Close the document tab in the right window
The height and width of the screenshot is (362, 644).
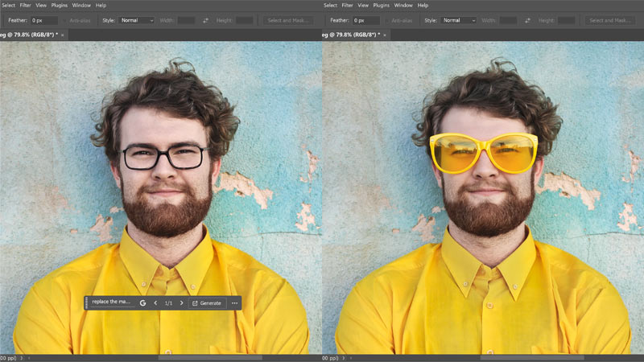pyautogui.click(x=385, y=35)
